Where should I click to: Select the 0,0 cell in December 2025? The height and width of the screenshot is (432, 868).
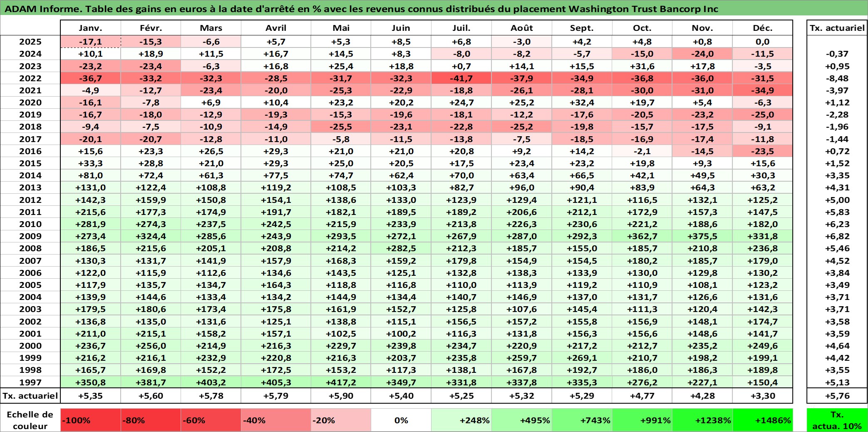coord(762,42)
